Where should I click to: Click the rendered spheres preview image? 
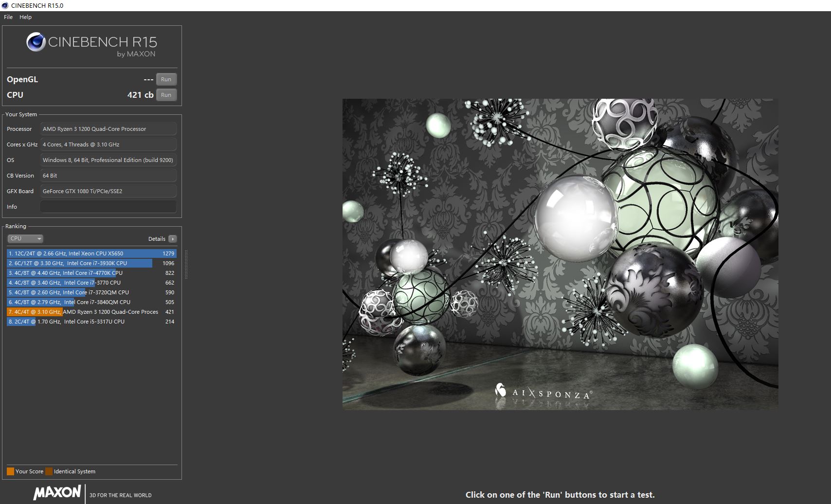point(560,254)
